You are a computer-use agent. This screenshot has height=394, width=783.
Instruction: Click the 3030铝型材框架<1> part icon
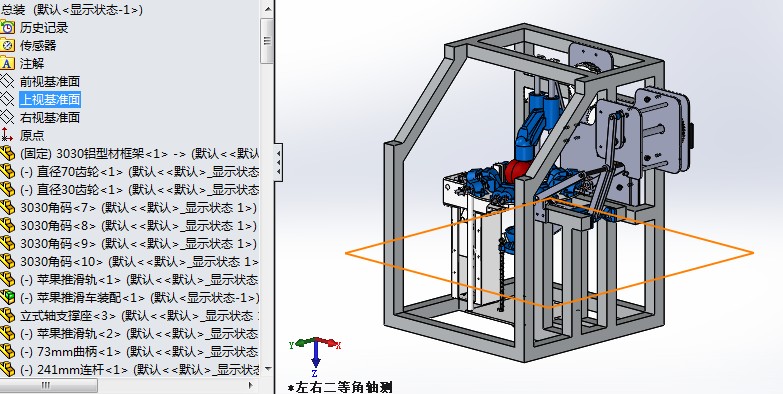[7, 153]
